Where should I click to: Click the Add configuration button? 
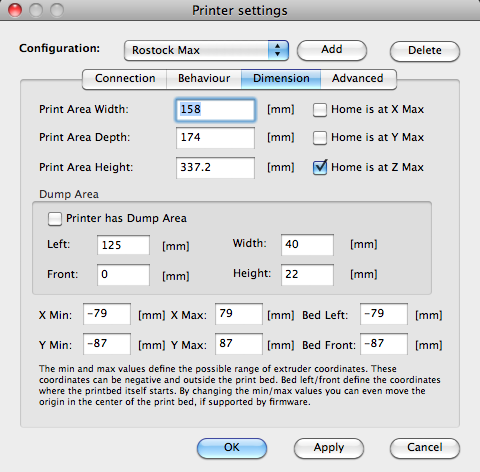pyautogui.click(x=332, y=50)
